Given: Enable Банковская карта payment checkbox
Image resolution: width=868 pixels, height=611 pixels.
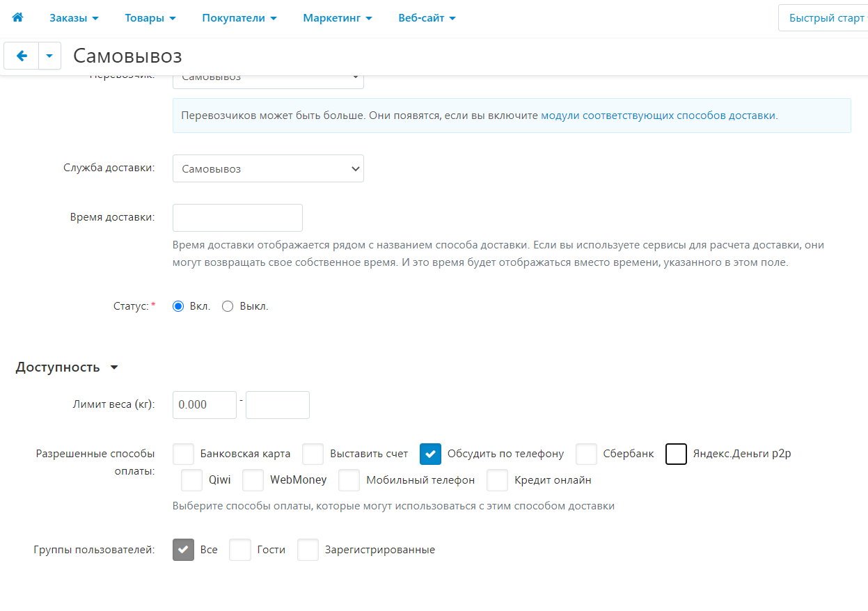Looking at the screenshot, I should (x=184, y=454).
